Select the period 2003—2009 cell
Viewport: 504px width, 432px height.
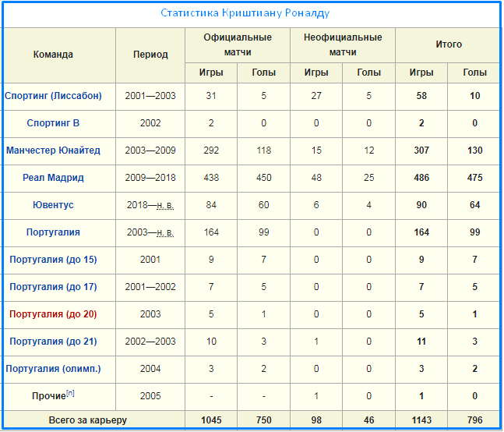pos(150,150)
